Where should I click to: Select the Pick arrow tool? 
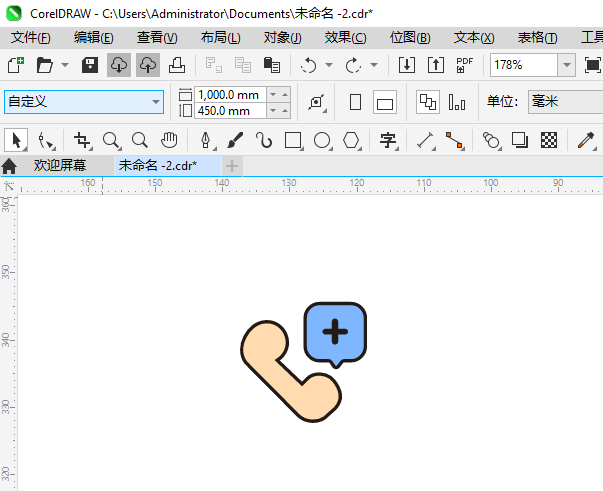(16, 140)
